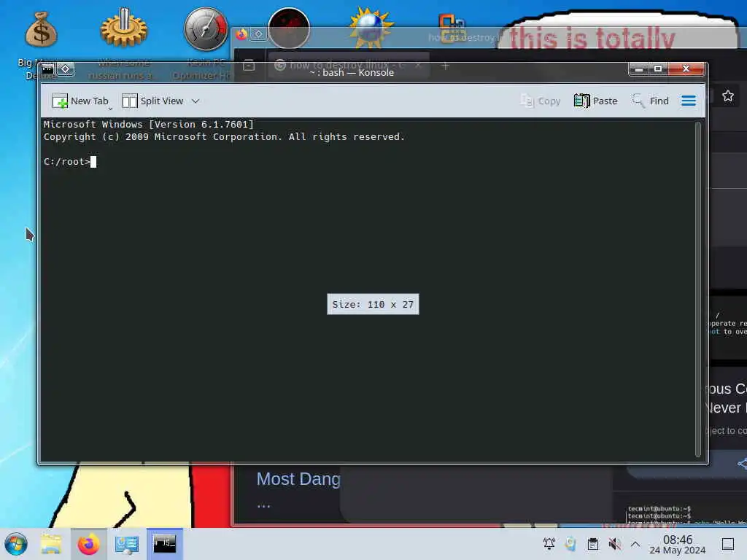
Task: Click the share icon in Firefox page
Action: [x=742, y=463]
